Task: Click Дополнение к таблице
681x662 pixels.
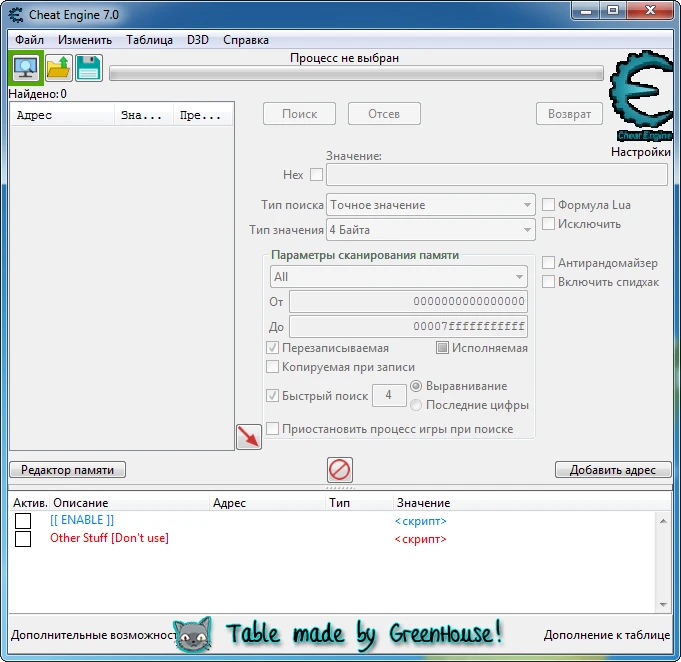Action: click(x=607, y=635)
